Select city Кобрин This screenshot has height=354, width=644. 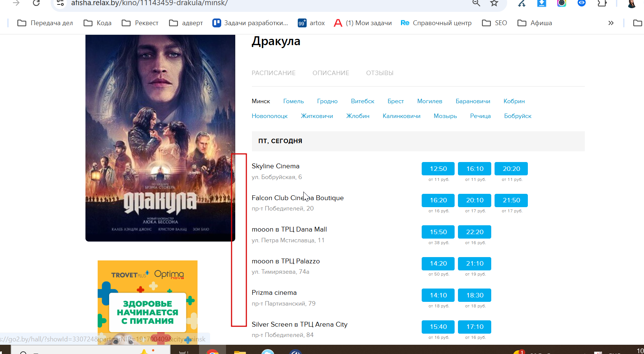[x=514, y=101]
